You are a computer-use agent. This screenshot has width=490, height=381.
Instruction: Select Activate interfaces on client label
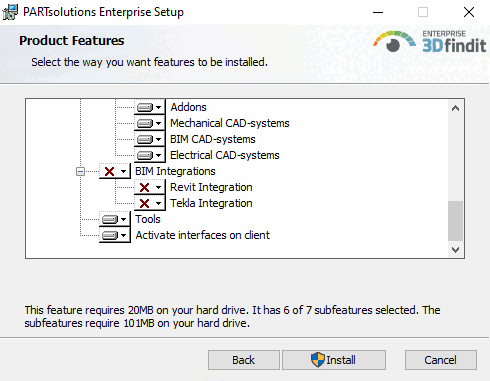click(202, 235)
